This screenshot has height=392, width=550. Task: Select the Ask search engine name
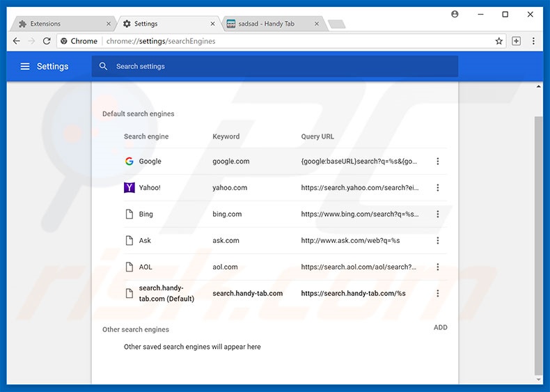[x=145, y=240]
